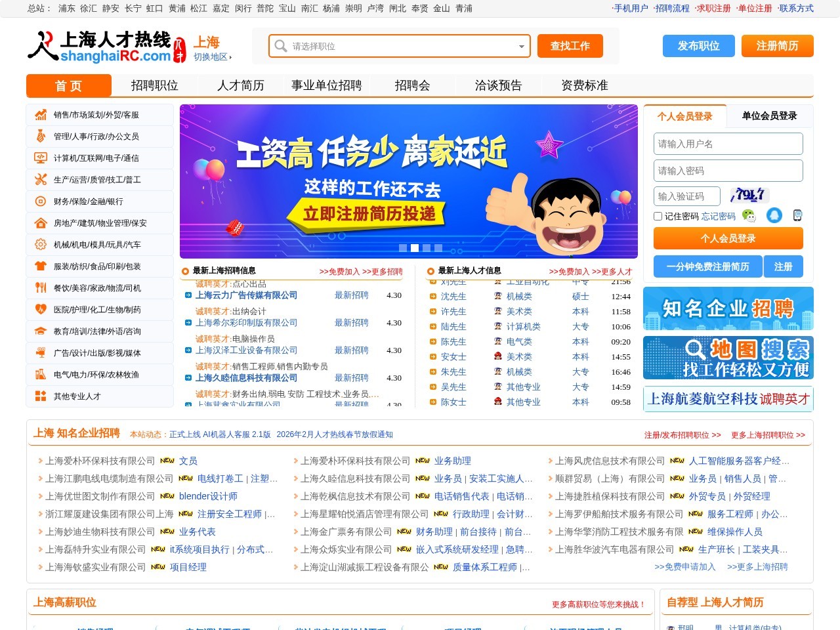Screen dimensions: 840x630
Task: Select the fourth carousel dot on the banner
Action: click(438, 248)
